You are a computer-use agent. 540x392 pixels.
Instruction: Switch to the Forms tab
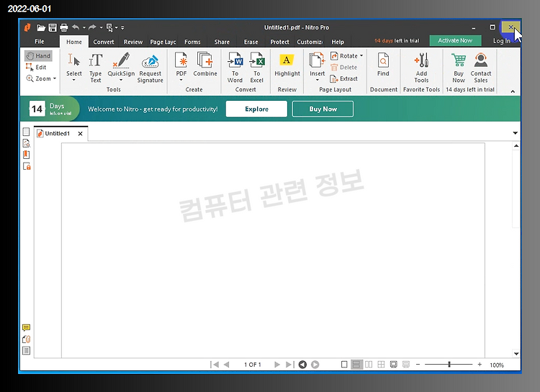[192, 42]
